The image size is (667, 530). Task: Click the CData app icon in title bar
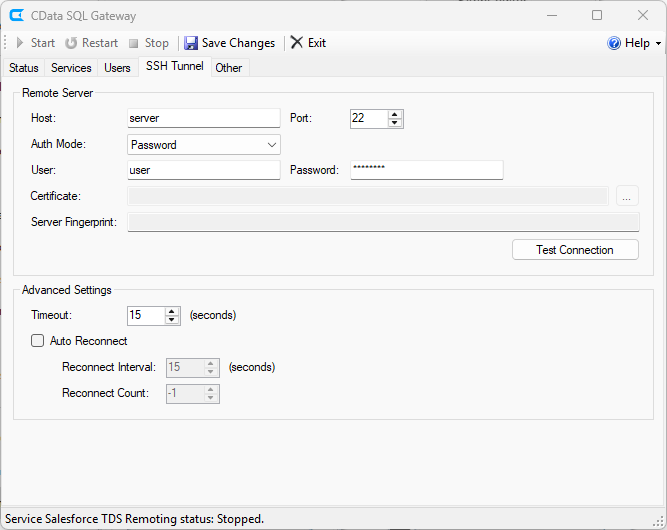click(17, 16)
